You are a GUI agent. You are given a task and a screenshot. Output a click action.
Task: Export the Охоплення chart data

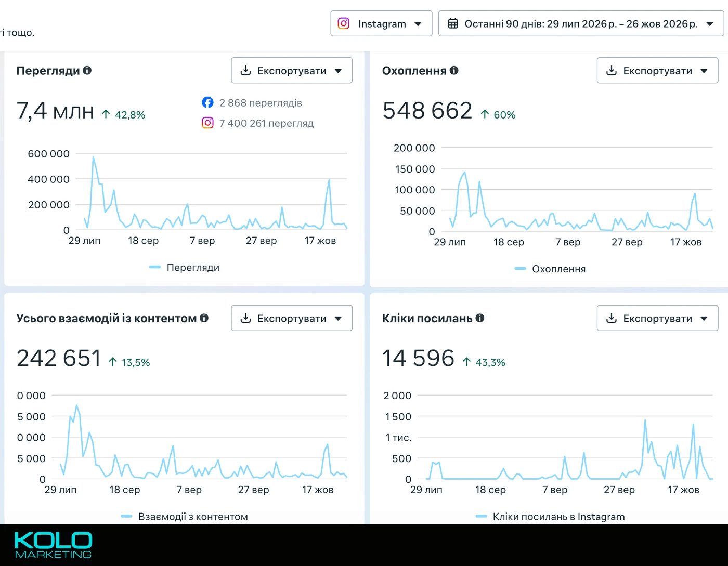657,70
